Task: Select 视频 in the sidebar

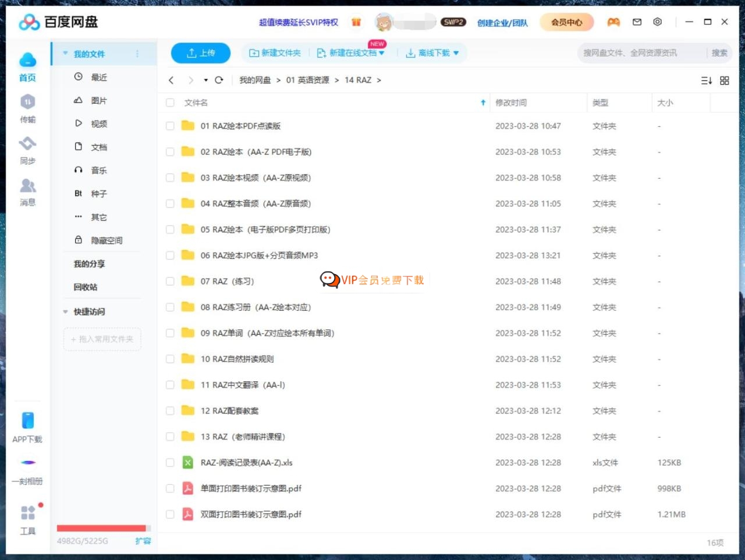Action: tap(99, 123)
